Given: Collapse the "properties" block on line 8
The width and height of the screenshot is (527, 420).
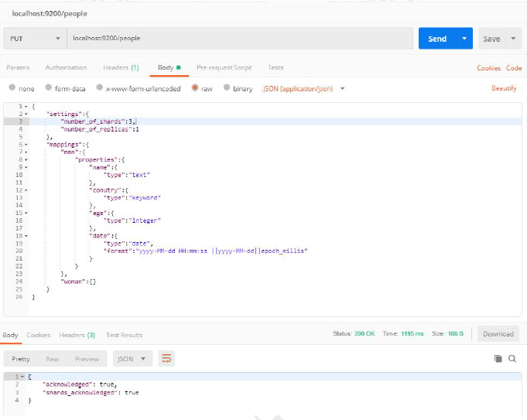Looking at the screenshot, I should [26, 159].
